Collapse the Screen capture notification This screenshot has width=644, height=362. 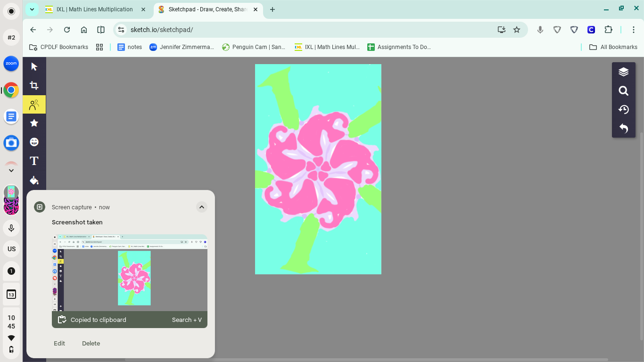click(201, 207)
